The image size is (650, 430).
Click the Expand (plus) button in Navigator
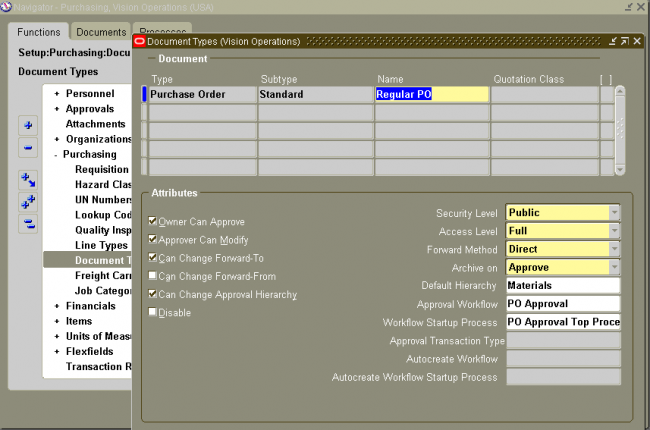pyautogui.click(x=28, y=125)
